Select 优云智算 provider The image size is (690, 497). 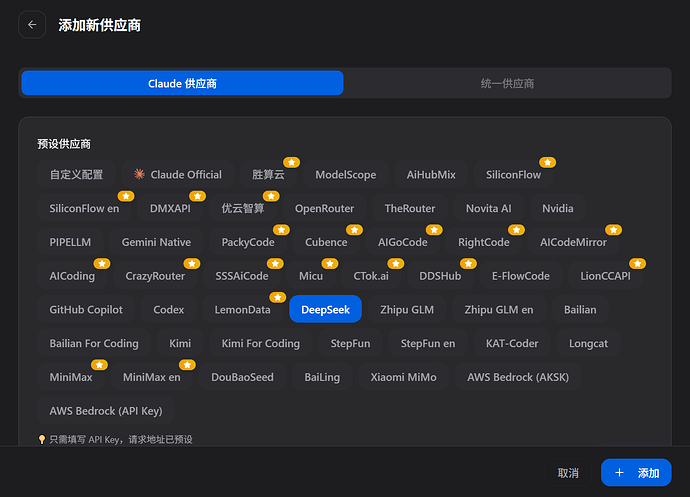242,208
